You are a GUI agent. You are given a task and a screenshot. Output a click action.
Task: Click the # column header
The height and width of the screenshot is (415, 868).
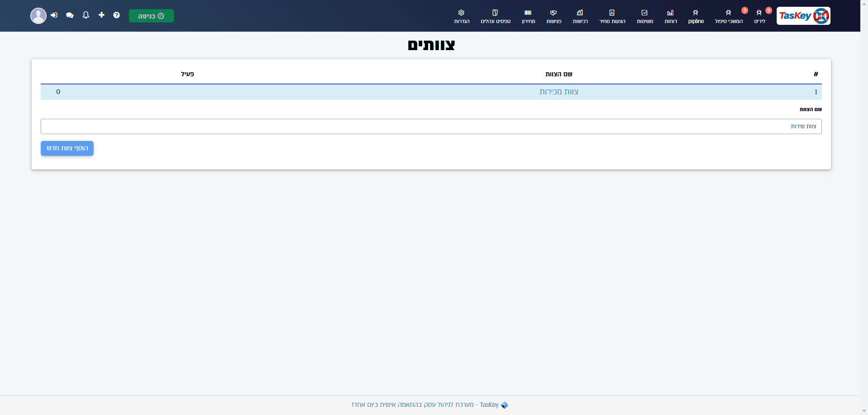click(816, 74)
